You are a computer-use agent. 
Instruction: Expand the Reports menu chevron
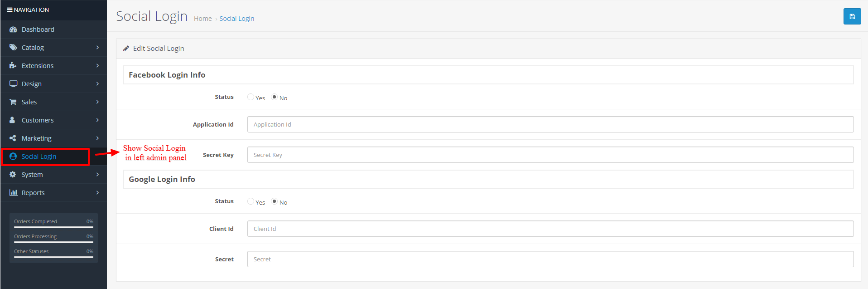click(97, 193)
